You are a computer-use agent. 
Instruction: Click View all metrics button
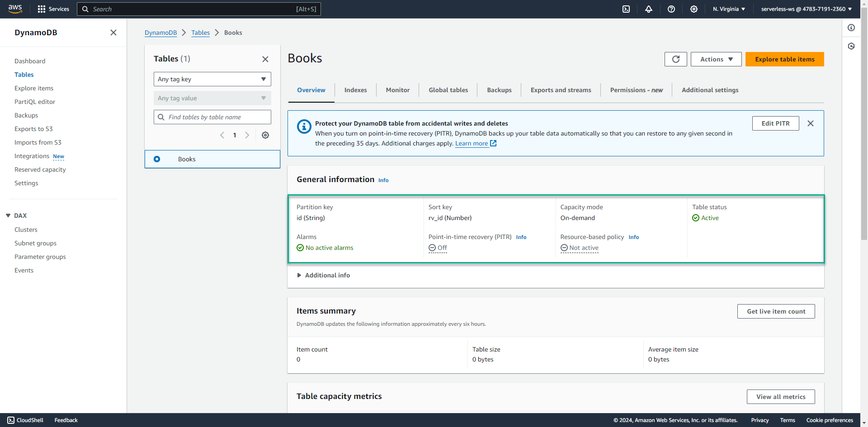click(781, 397)
